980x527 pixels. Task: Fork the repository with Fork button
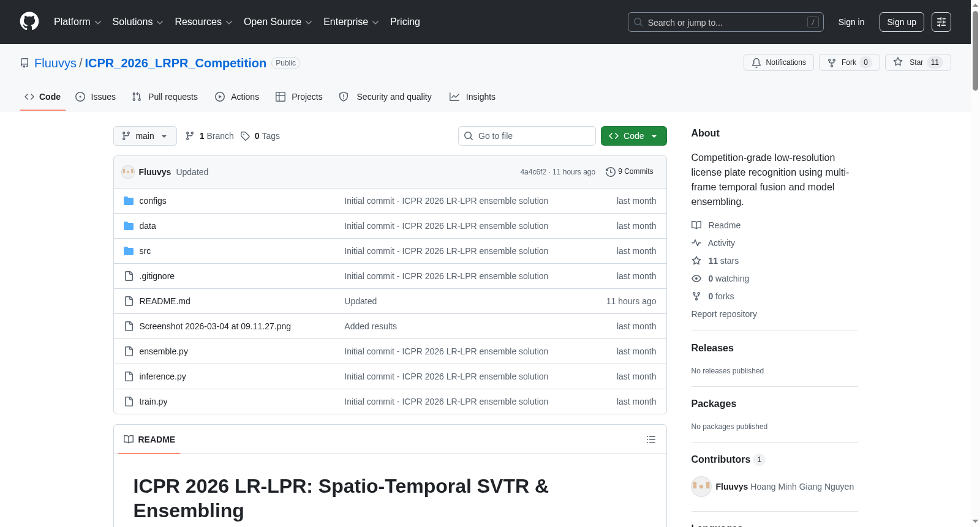[x=850, y=62]
